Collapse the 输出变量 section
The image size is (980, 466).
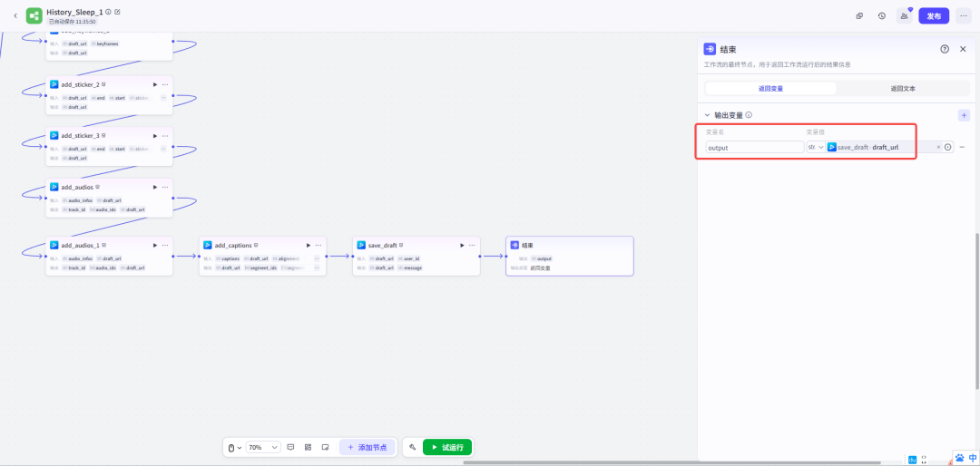708,115
